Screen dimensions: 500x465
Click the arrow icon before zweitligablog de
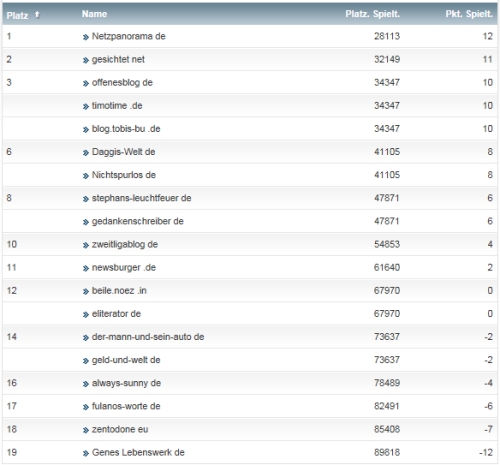coord(86,245)
